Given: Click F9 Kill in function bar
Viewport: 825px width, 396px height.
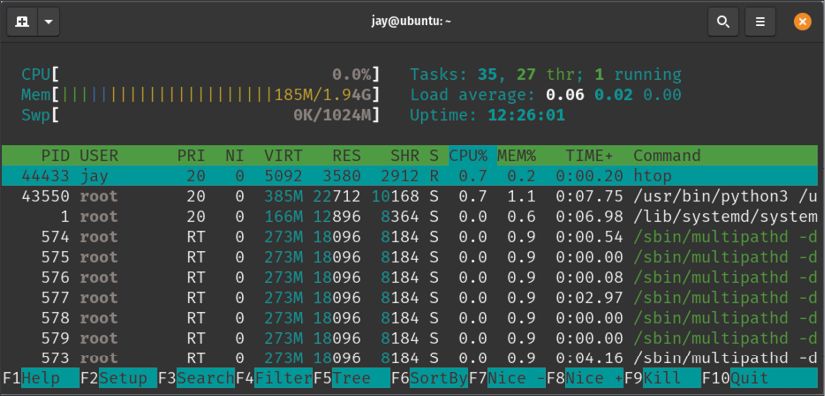Looking at the screenshot, I should click(662, 378).
